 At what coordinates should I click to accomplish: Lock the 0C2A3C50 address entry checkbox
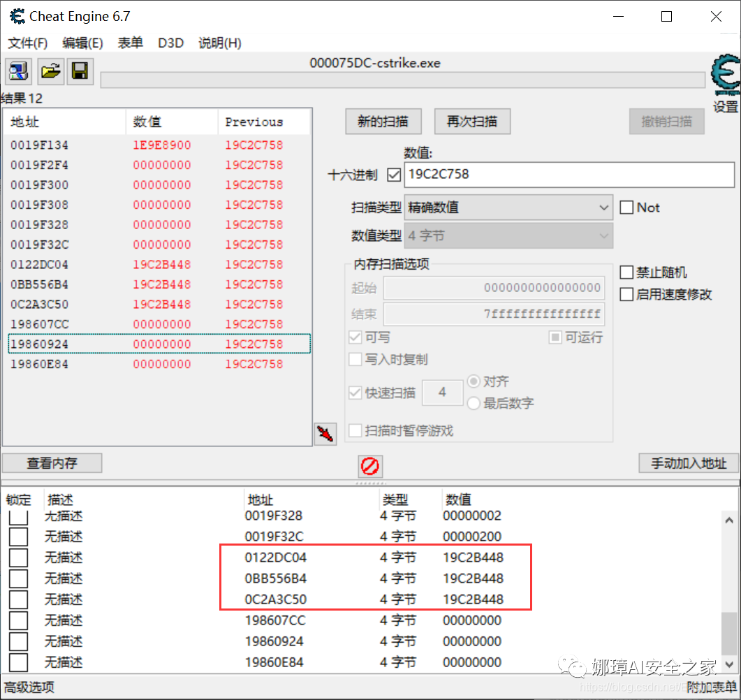18,599
